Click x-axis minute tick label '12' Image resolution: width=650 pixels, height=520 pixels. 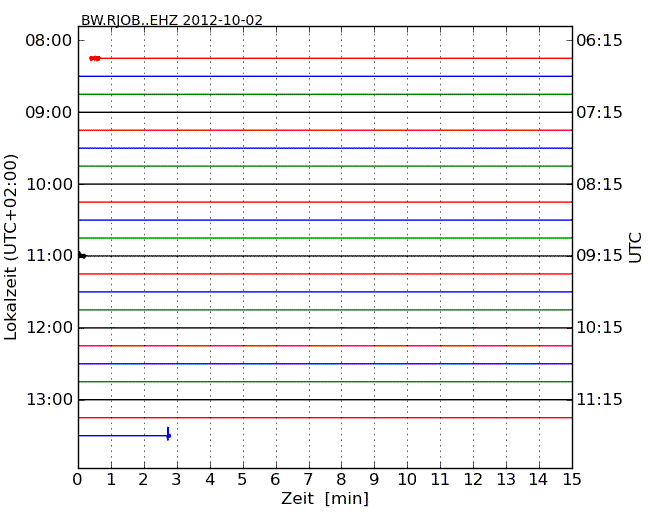point(473,480)
